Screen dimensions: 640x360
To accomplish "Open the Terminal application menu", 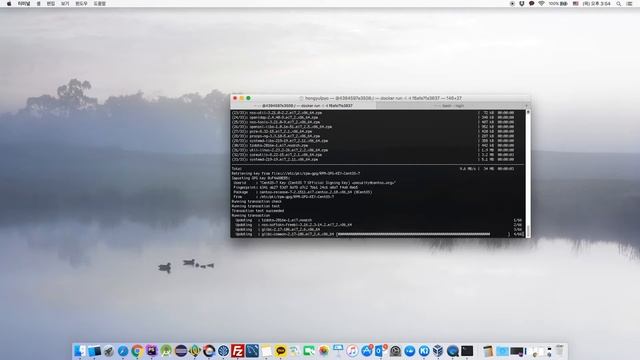I will point(24,3).
